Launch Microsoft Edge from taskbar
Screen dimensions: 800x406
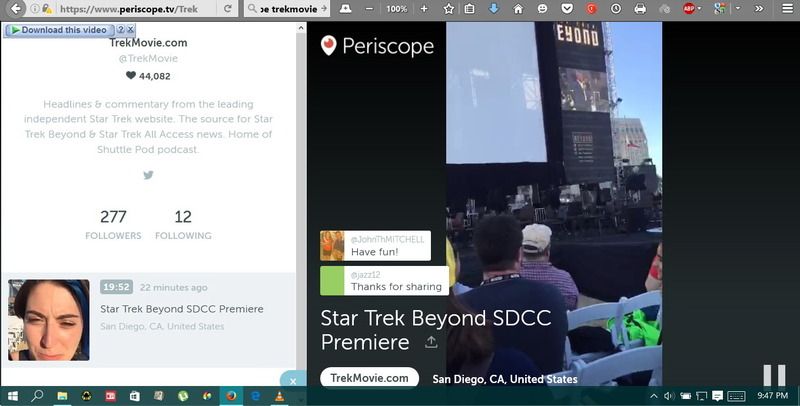point(256,396)
